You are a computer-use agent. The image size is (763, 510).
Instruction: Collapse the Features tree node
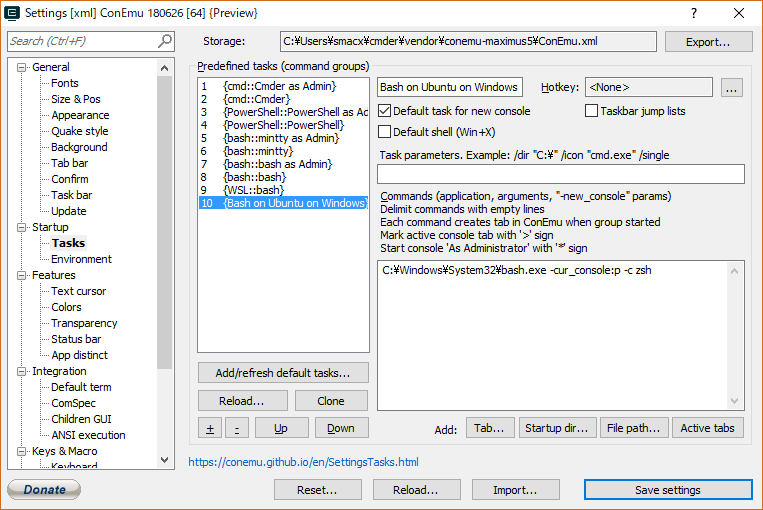[21, 275]
